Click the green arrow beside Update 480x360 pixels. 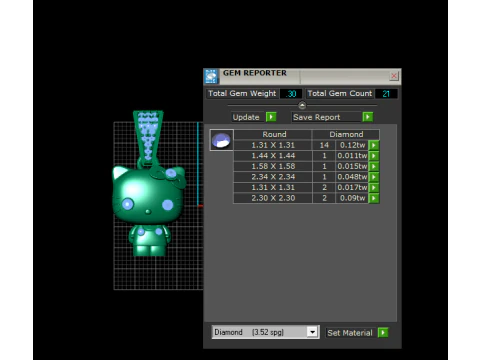(x=271, y=117)
